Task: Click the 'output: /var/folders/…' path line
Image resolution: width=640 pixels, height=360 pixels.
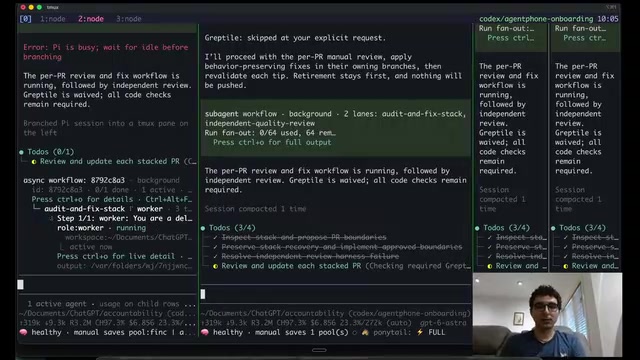Action: point(124,266)
